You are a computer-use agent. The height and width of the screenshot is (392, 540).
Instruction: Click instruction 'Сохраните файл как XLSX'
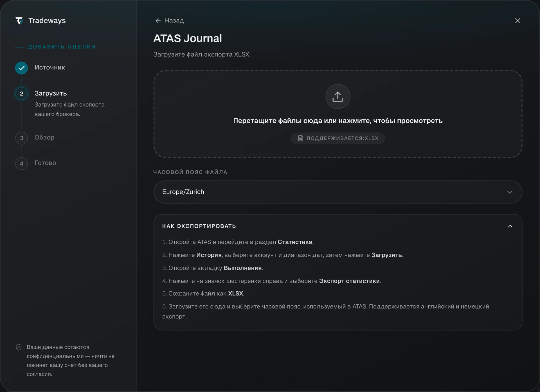click(203, 294)
